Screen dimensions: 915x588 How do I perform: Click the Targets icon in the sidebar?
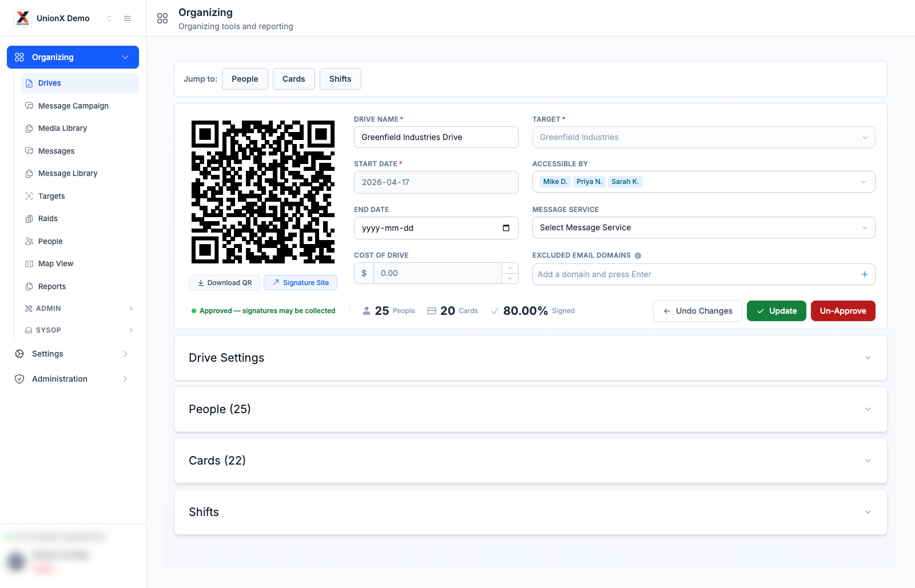(x=29, y=196)
